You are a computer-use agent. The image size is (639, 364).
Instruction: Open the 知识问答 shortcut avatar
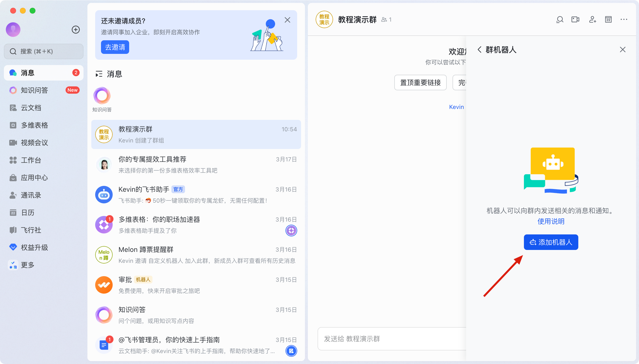tap(102, 96)
